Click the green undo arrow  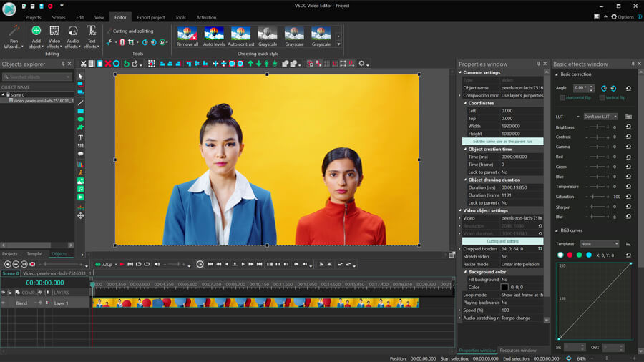click(x=126, y=64)
